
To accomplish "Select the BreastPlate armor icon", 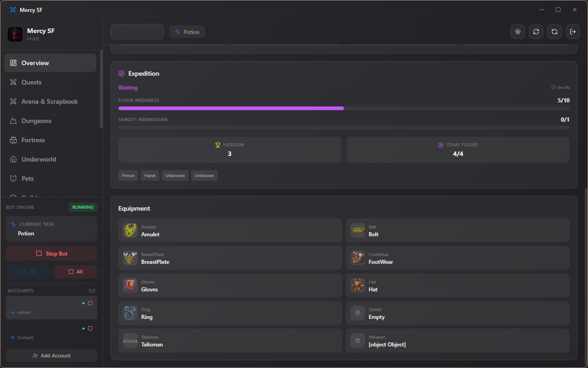I will point(130,258).
